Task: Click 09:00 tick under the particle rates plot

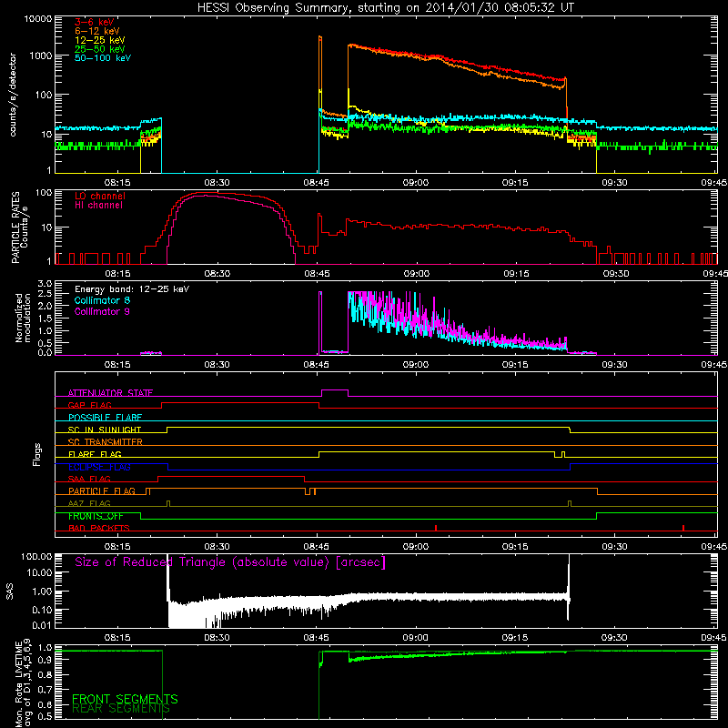Action: click(417, 274)
